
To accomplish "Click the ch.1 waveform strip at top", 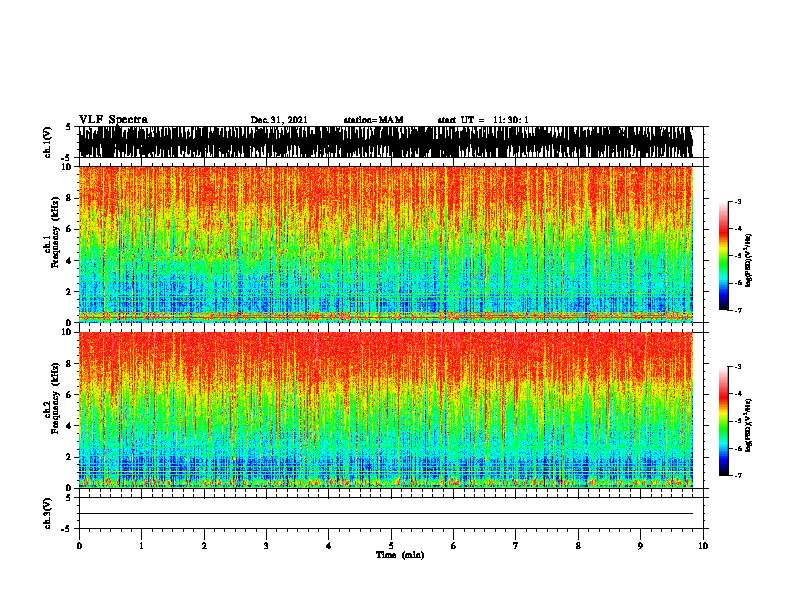I will point(385,142).
